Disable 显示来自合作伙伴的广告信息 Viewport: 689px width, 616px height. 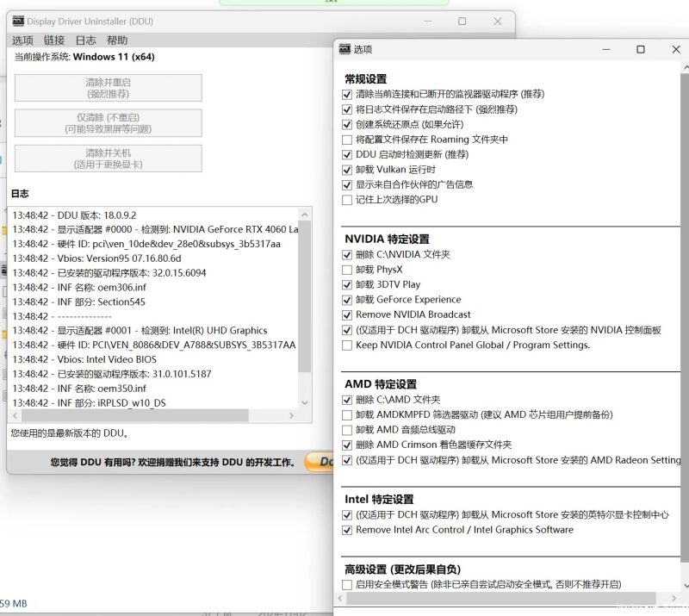coord(347,185)
